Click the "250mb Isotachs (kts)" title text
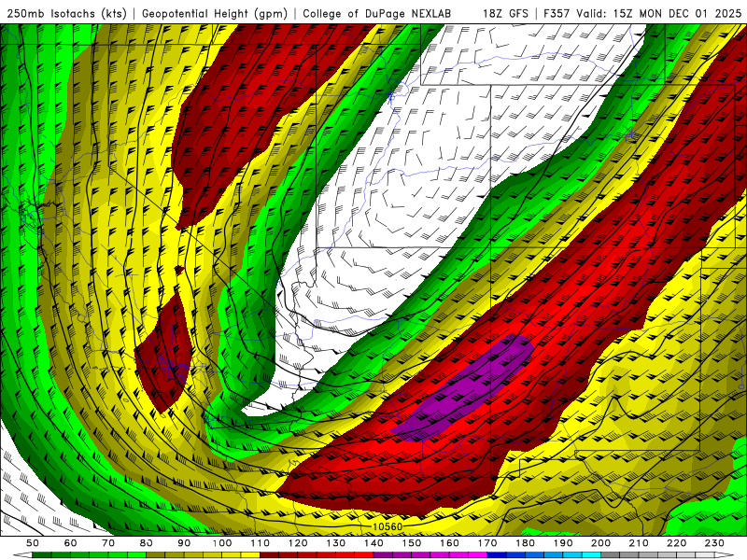This screenshot has width=747, height=560. 66,13
